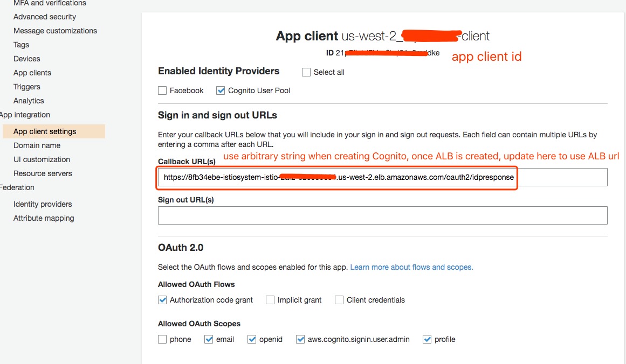Image resolution: width=626 pixels, height=364 pixels.
Task: Click the Callback URL(s) label
Action: (x=187, y=162)
